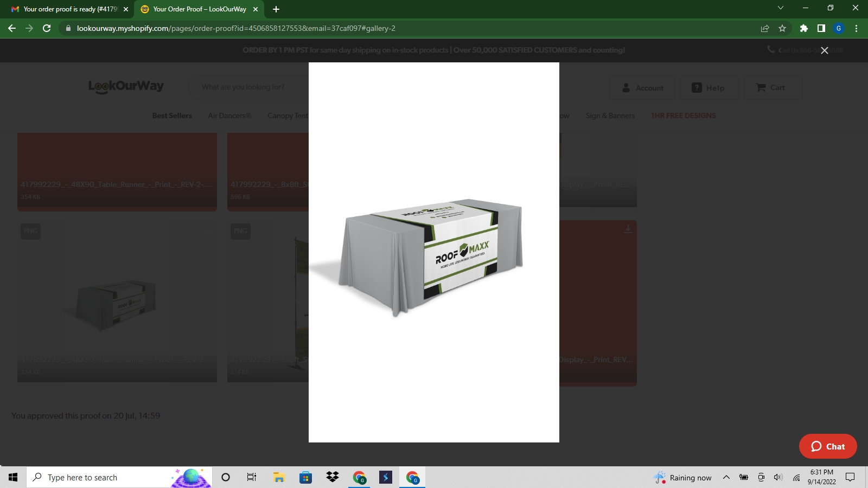
Task: Click the 'What are you looking for?' search box
Action: point(250,87)
